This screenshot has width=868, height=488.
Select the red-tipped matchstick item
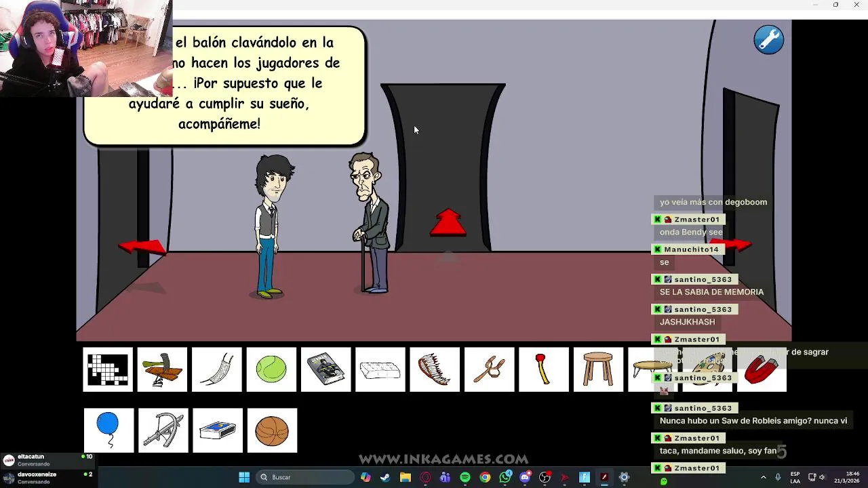[544, 369]
